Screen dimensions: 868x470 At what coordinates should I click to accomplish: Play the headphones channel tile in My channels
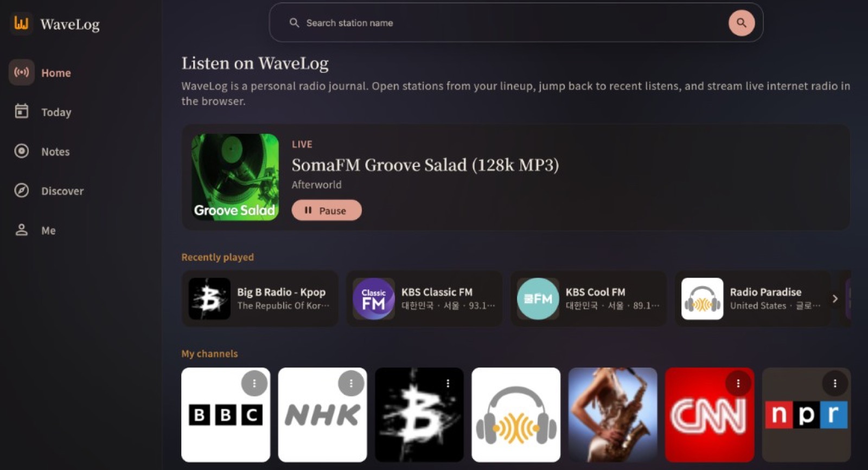(516, 415)
